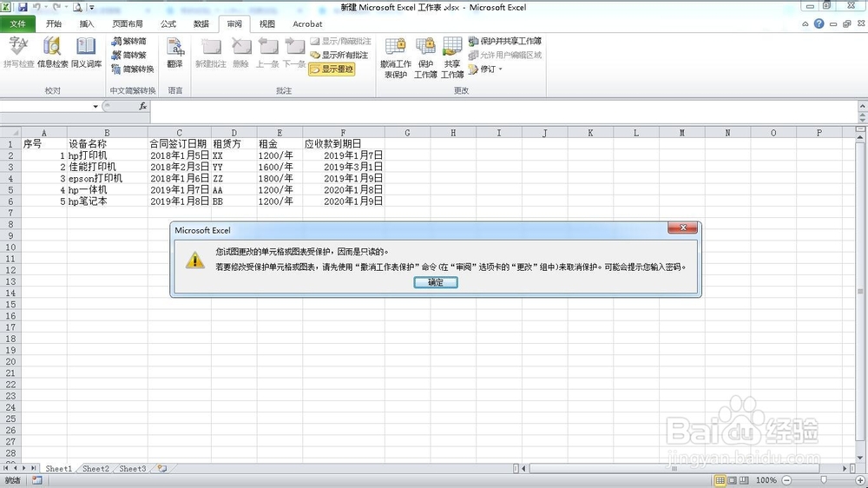
Task: Click 保护并共享工作簿
Action: pyautogui.click(x=505, y=41)
